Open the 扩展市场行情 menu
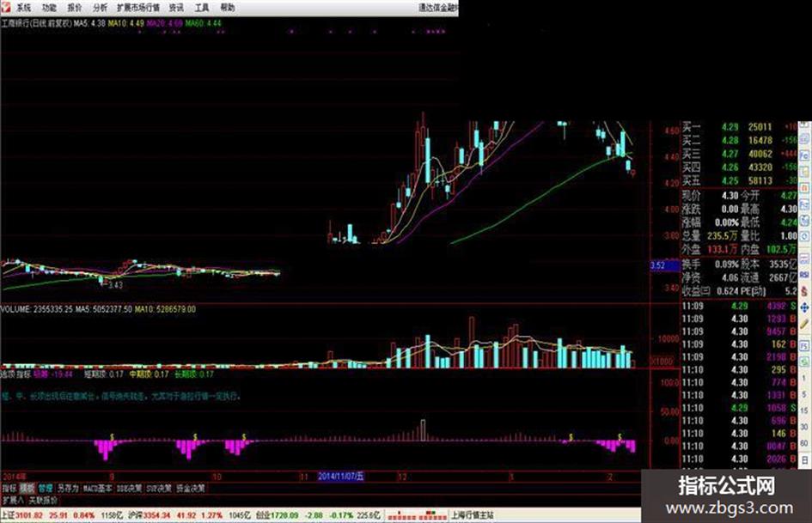812x523 pixels. pyautogui.click(x=138, y=8)
